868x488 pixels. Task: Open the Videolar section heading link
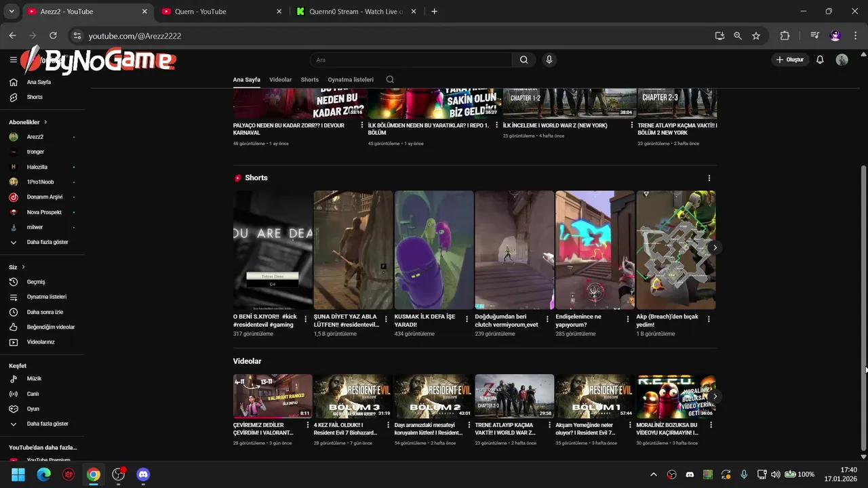[x=247, y=361]
